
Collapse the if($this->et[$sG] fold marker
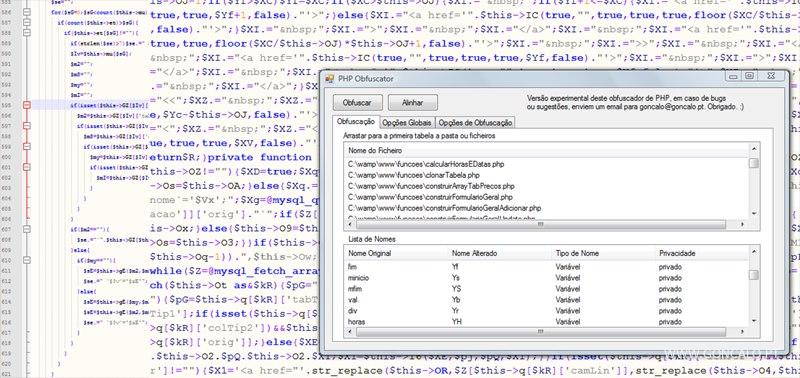(27, 33)
